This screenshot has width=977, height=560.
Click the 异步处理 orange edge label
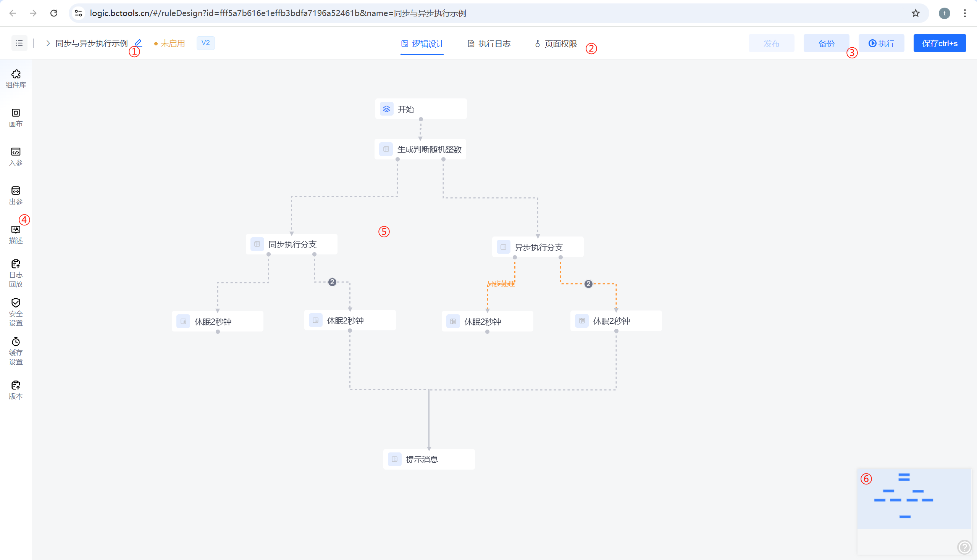pos(501,284)
